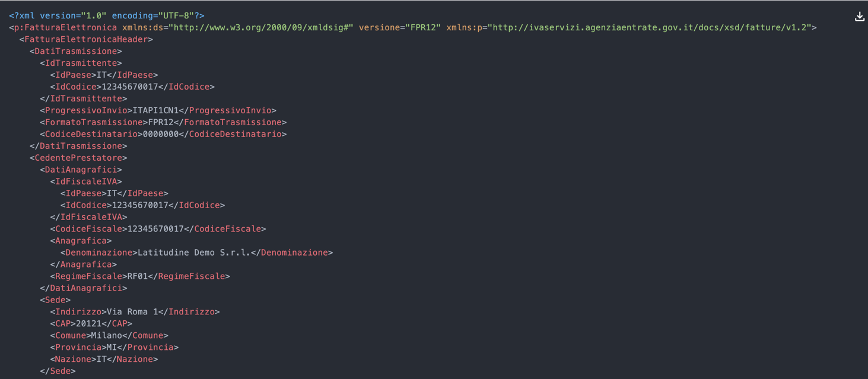Click the download icon at top right
The image size is (868, 379).
[x=859, y=17]
